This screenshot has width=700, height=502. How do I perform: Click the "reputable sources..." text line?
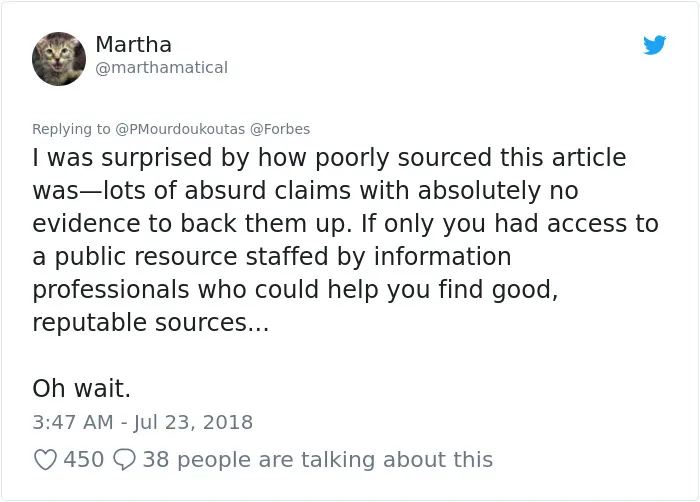click(151, 323)
